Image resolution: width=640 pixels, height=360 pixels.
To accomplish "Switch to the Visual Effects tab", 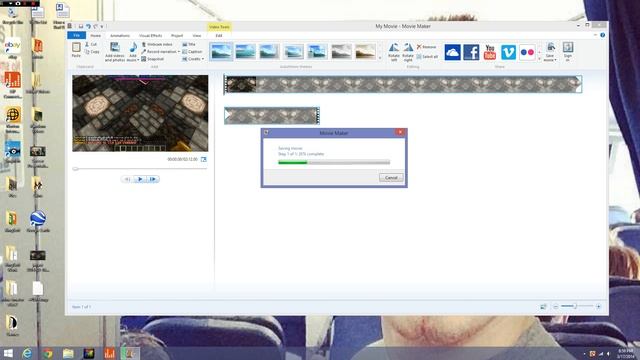I will pos(150,36).
